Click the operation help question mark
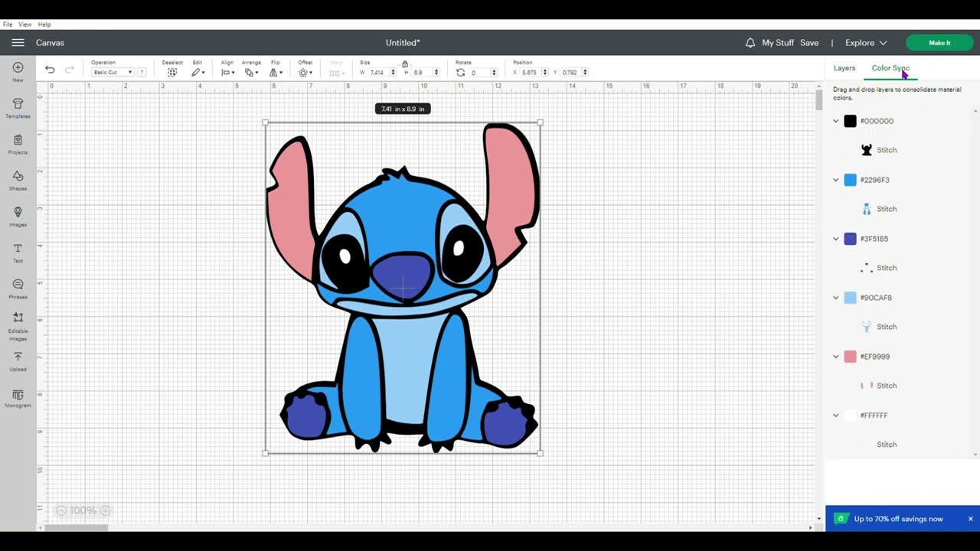 tap(142, 72)
